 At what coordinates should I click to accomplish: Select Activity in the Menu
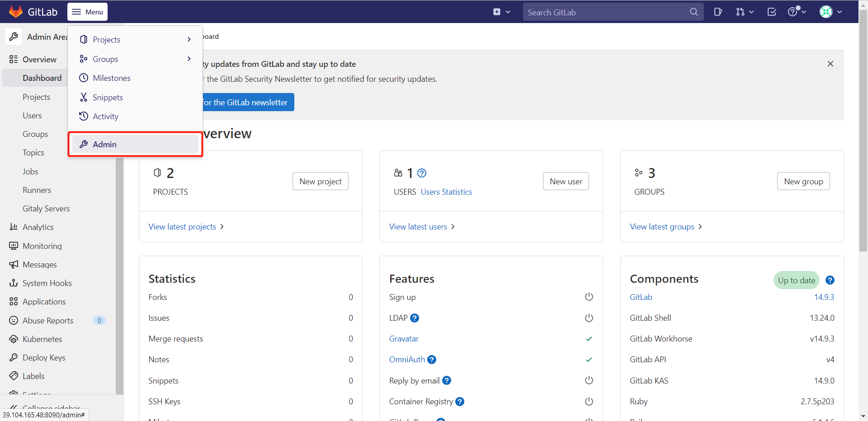click(x=135, y=117)
